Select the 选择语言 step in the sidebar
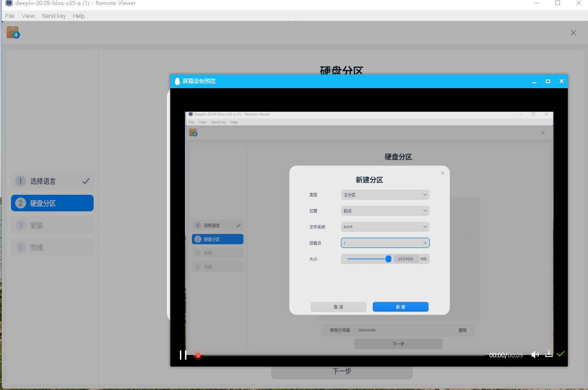 [x=52, y=181]
